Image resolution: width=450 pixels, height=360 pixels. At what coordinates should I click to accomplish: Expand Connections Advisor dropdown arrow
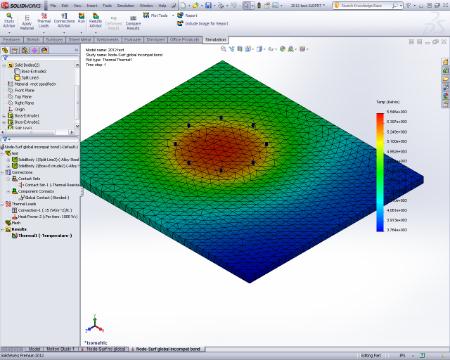64,33
